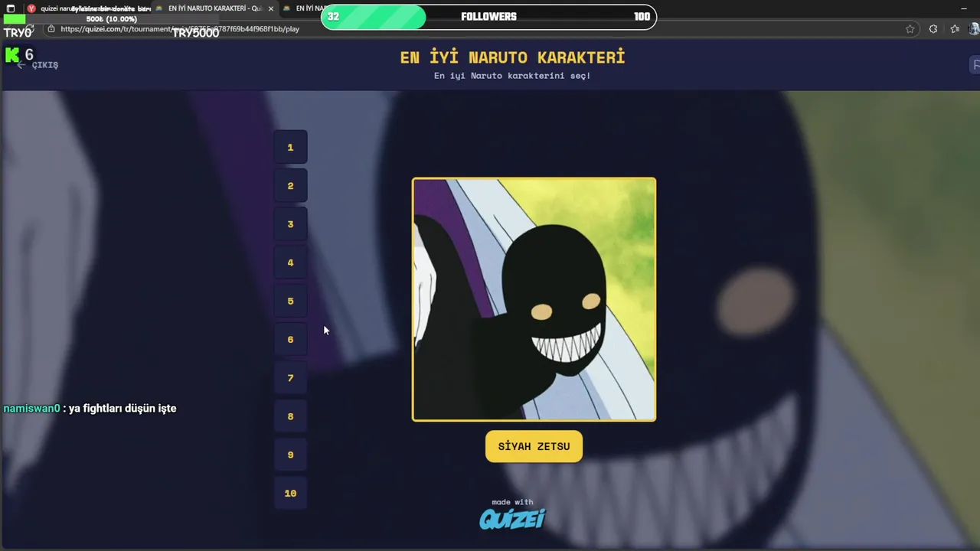Open browser extensions puzzle icon
The height and width of the screenshot is (551, 980).
pyautogui.click(x=933, y=29)
